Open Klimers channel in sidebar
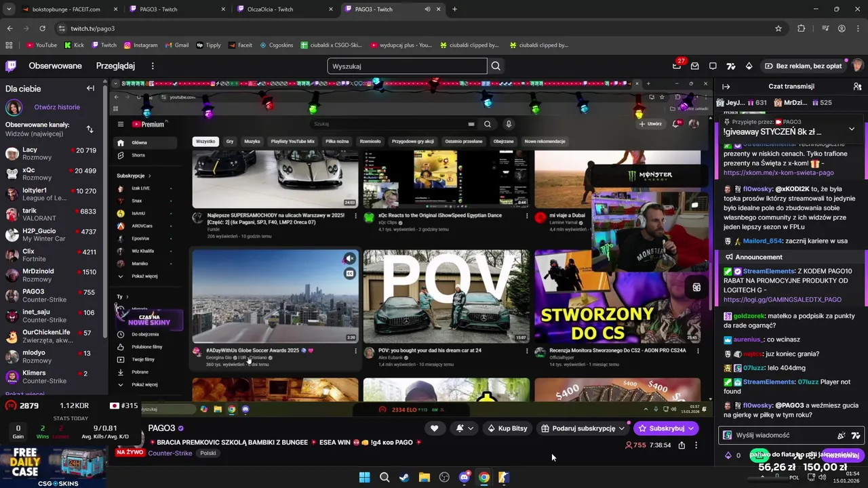The image size is (868, 488). tap(52, 377)
